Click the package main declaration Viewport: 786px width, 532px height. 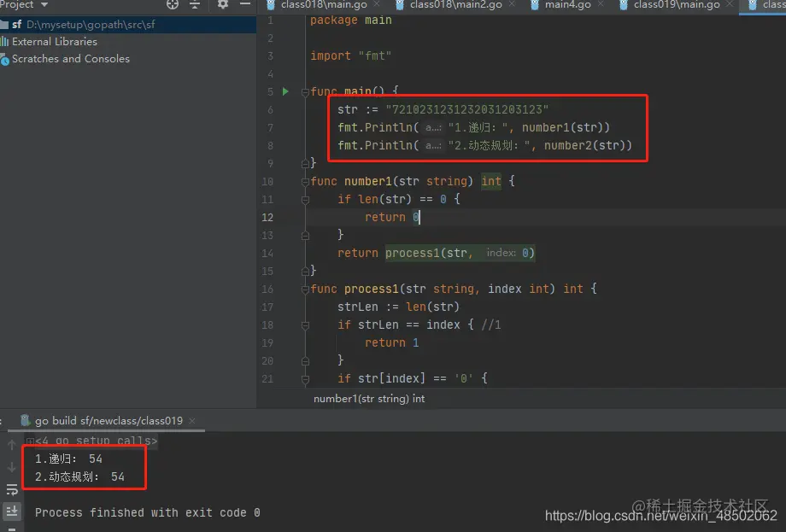(x=351, y=20)
